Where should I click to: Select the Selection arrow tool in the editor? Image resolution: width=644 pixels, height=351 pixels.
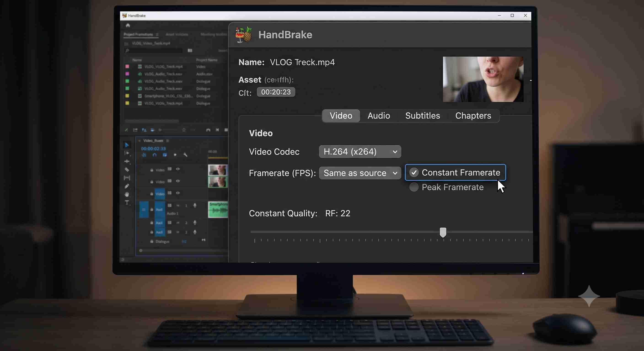point(127,145)
